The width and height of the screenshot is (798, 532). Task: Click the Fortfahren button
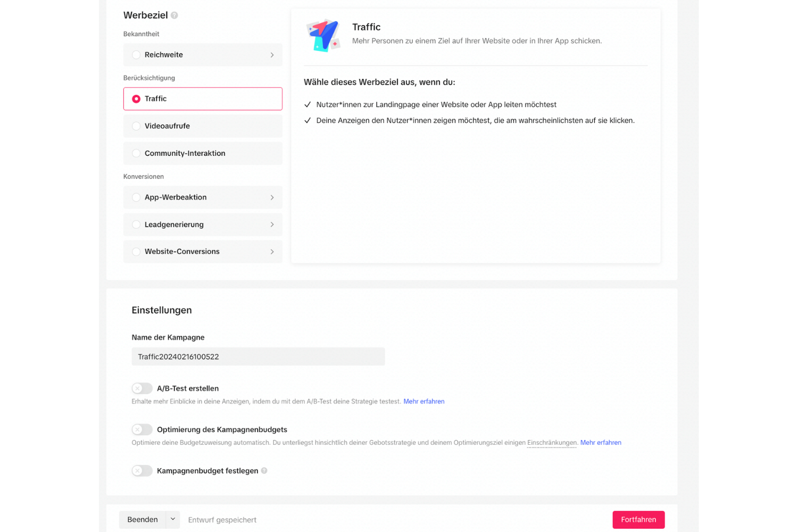pyautogui.click(x=638, y=520)
